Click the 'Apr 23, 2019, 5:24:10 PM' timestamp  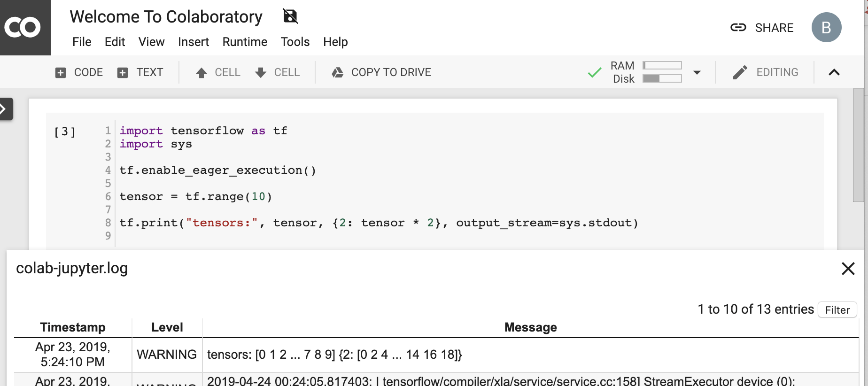click(73, 355)
